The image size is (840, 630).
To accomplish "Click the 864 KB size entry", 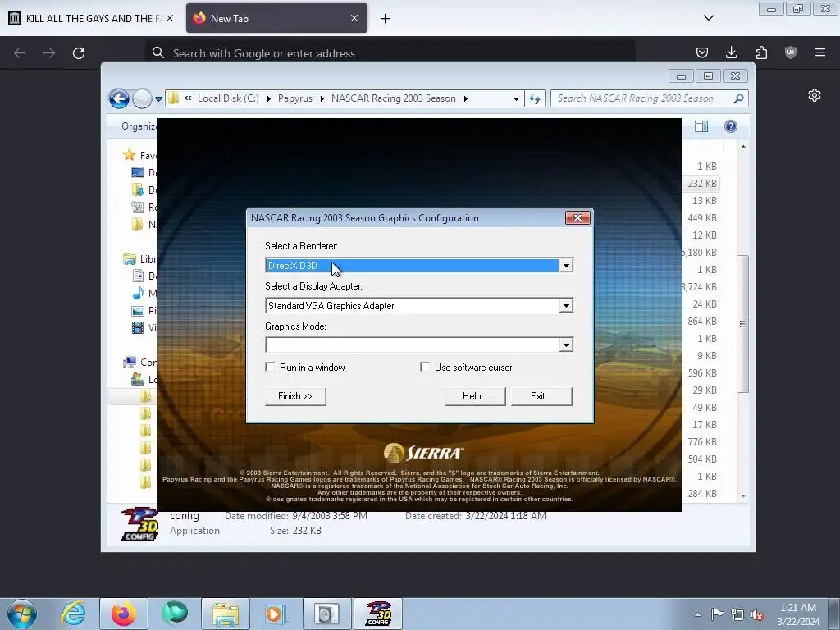I will [x=702, y=322].
